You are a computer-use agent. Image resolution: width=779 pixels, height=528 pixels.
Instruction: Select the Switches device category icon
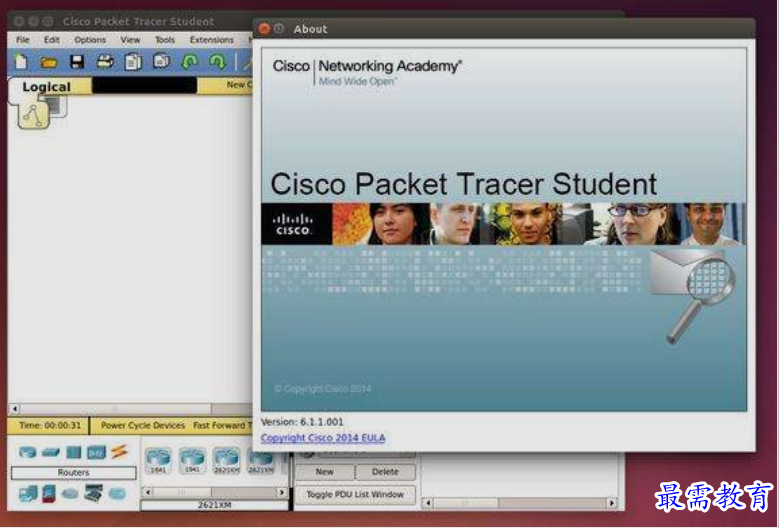pyautogui.click(x=51, y=452)
